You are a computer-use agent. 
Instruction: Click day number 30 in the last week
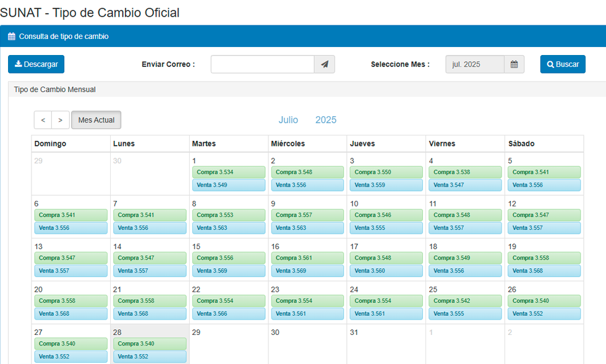click(275, 332)
